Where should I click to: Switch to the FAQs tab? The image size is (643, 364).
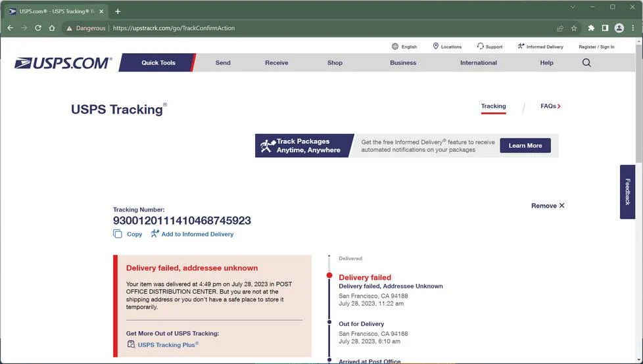coord(550,106)
